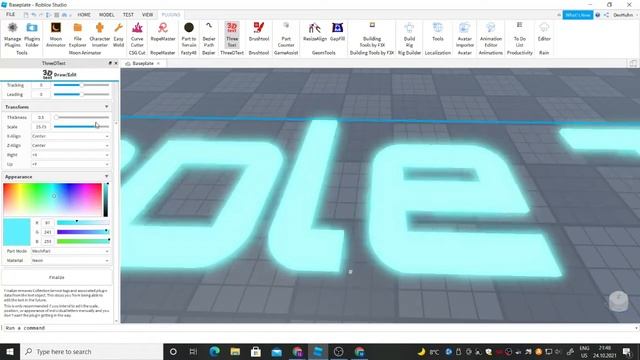Open the Animation Editor

point(491,34)
